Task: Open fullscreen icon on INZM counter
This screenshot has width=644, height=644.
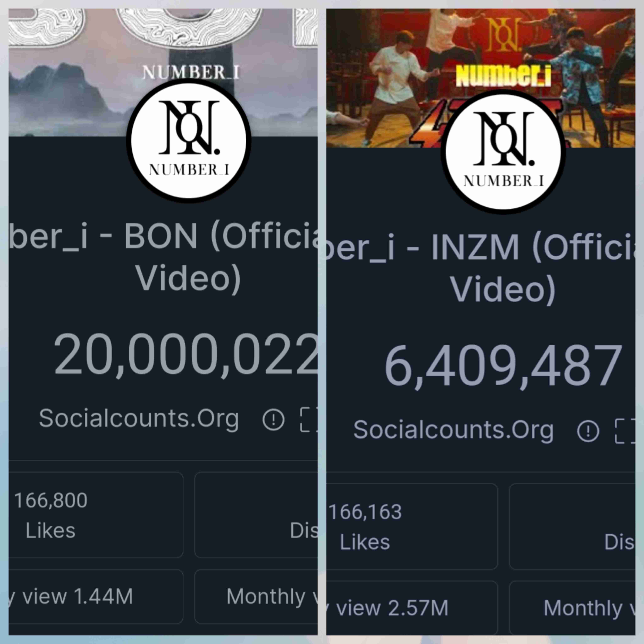Action: point(625,431)
